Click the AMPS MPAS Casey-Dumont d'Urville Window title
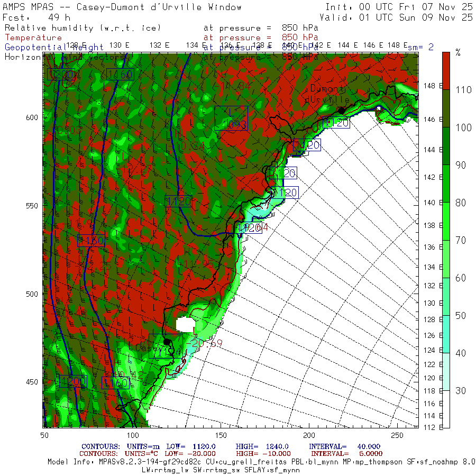Screen dimensions: 476x476 click(x=122, y=7)
